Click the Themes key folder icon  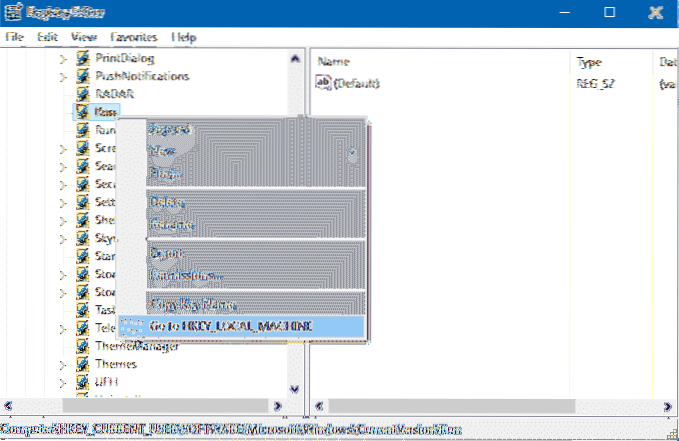pyautogui.click(x=83, y=364)
